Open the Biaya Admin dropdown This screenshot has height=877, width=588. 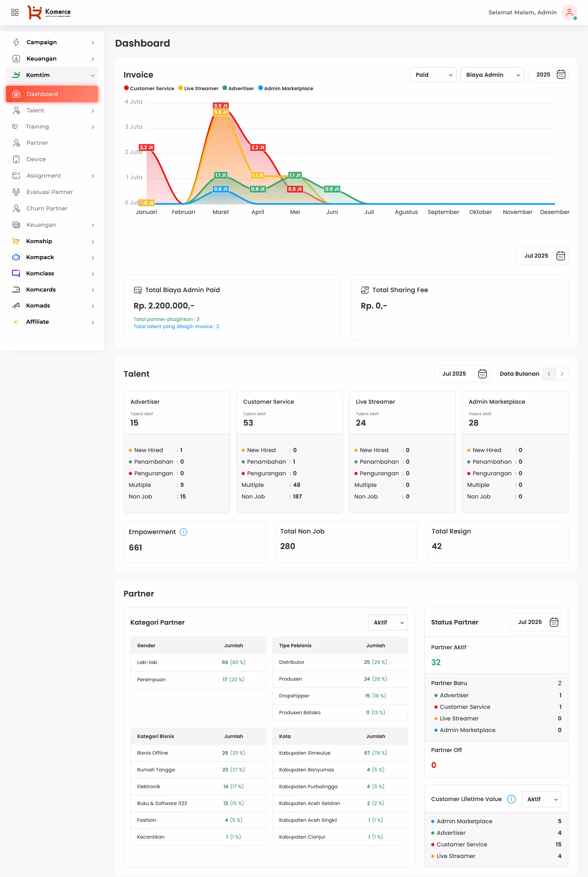click(x=492, y=75)
